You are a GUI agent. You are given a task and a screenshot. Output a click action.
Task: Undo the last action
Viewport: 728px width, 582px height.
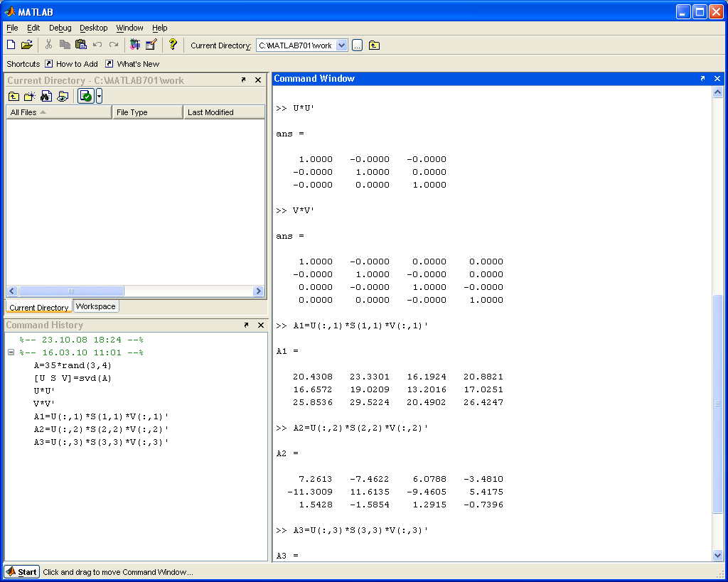97,45
